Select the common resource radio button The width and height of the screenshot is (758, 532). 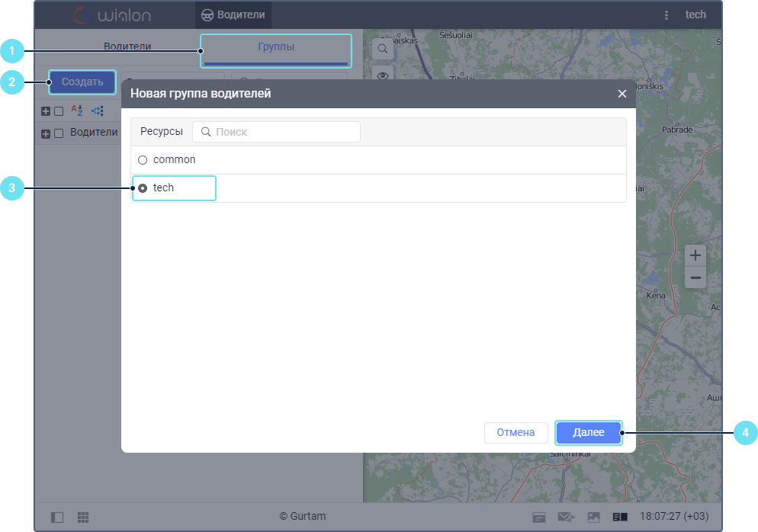(143, 160)
